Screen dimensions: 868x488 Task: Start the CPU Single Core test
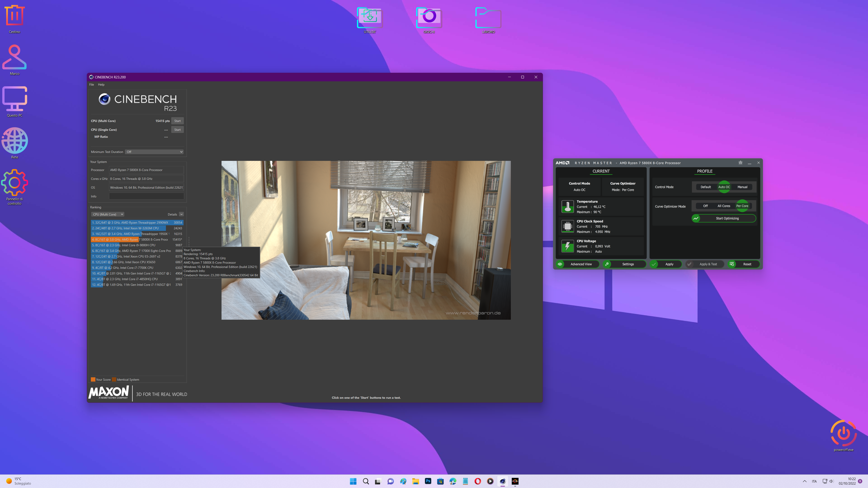click(x=177, y=130)
